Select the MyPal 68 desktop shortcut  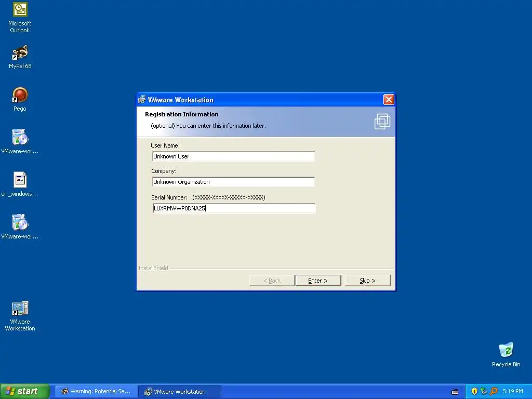20,57
